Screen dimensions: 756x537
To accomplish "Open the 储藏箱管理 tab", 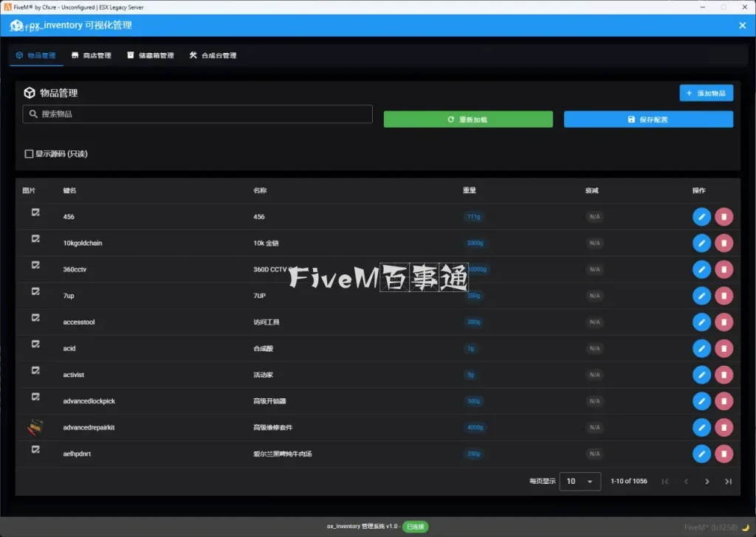I will click(150, 55).
